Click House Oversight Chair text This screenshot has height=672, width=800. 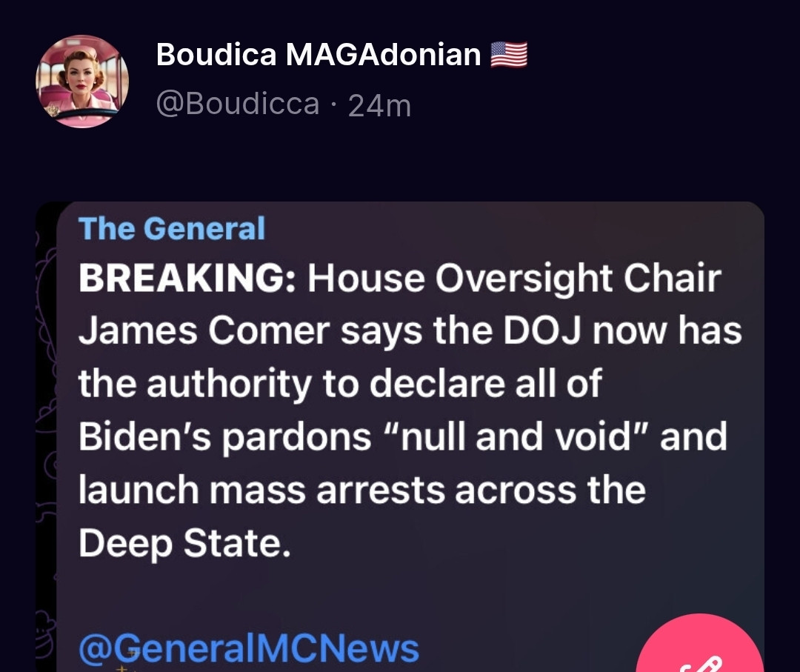(514, 279)
